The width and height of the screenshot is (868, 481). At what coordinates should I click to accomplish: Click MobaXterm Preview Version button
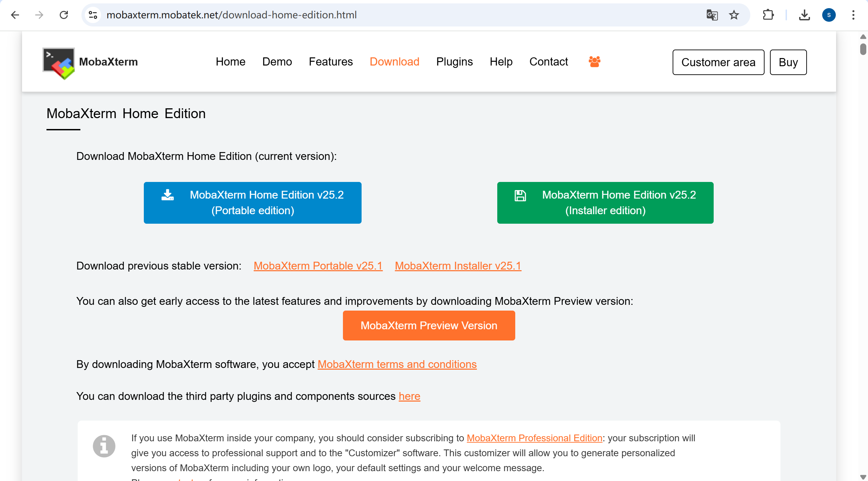pos(429,326)
